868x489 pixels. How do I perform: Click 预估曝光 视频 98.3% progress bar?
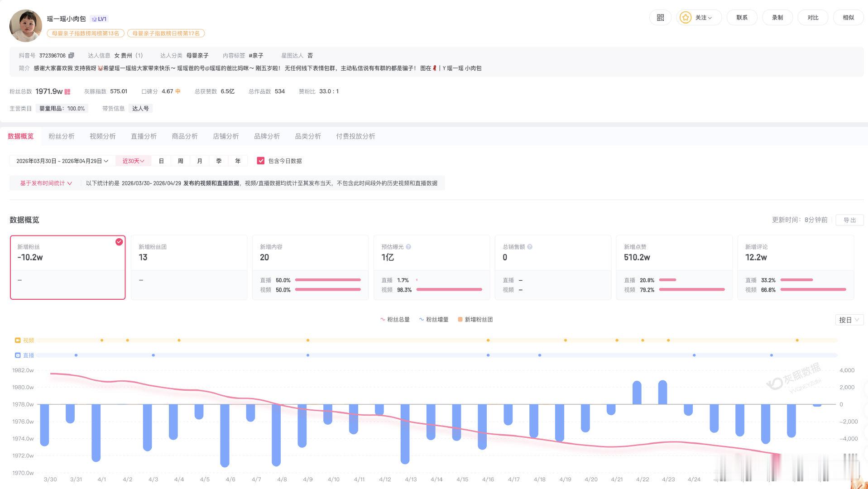point(449,290)
